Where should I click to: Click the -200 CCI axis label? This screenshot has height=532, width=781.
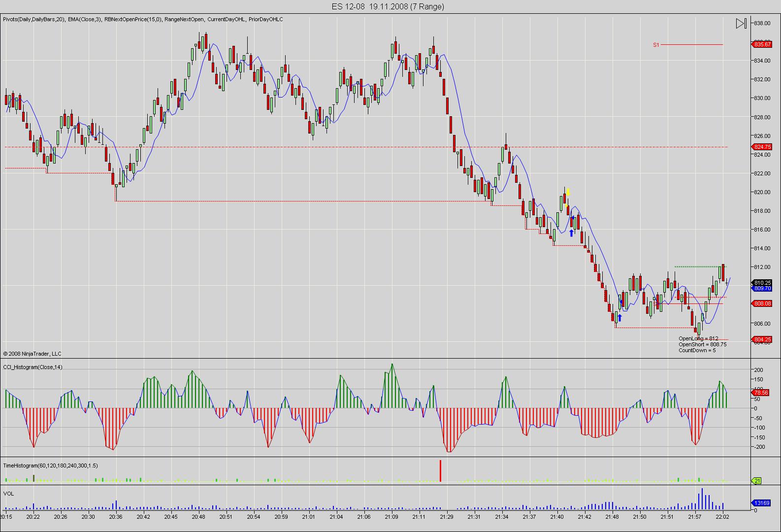(759, 447)
